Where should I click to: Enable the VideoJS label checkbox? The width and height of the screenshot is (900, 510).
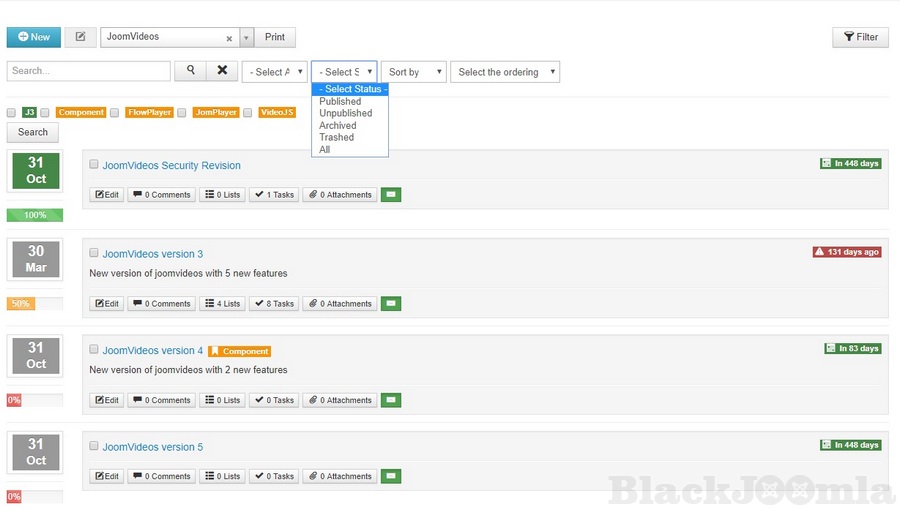tap(248, 113)
